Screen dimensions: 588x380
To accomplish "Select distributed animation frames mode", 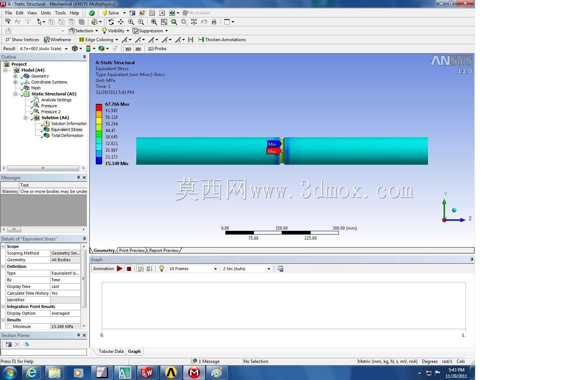I will [x=141, y=269].
